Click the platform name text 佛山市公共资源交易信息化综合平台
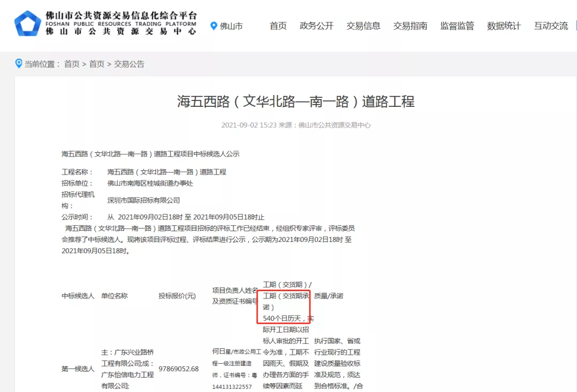 tap(121, 15)
